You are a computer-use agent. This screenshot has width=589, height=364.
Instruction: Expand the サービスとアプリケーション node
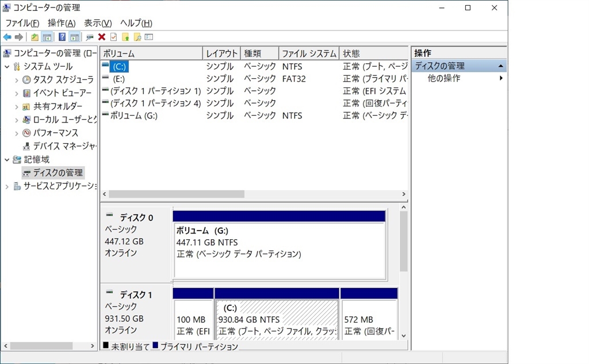tap(7, 186)
